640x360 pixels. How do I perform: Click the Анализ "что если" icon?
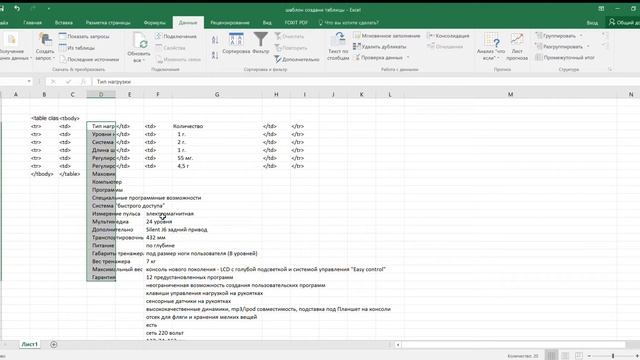pyautogui.click(x=491, y=40)
